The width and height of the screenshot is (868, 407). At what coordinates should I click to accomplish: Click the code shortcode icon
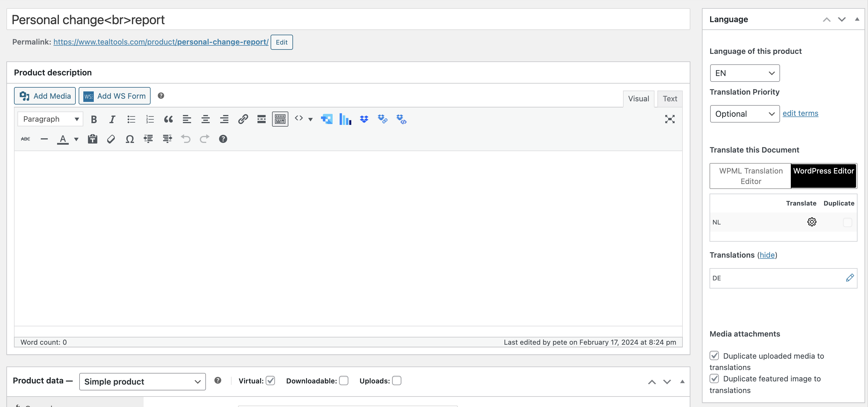click(299, 118)
